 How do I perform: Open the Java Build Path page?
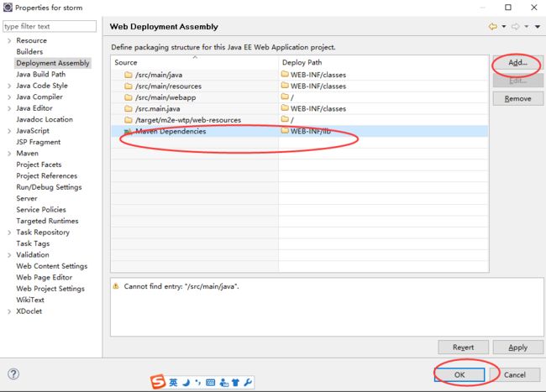pos(41,74)
